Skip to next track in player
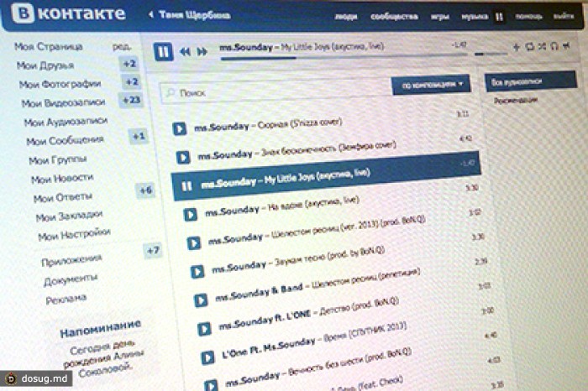This screenshot has height=391, width=588. (x=202, y=51)
